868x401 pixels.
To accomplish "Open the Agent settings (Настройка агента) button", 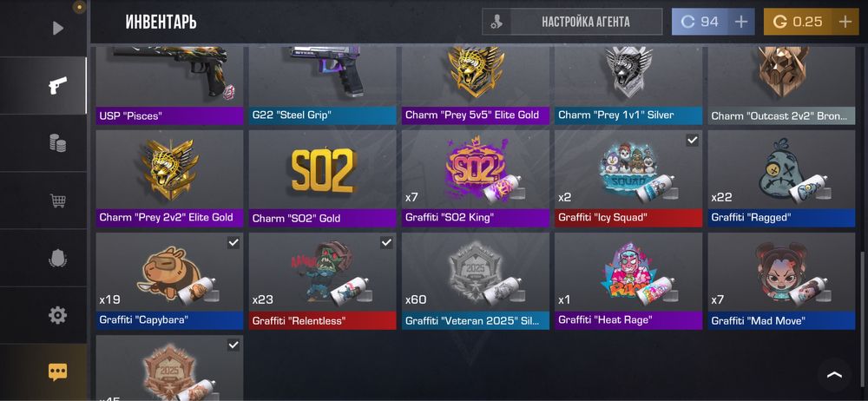I will click(x=572, y=23).
